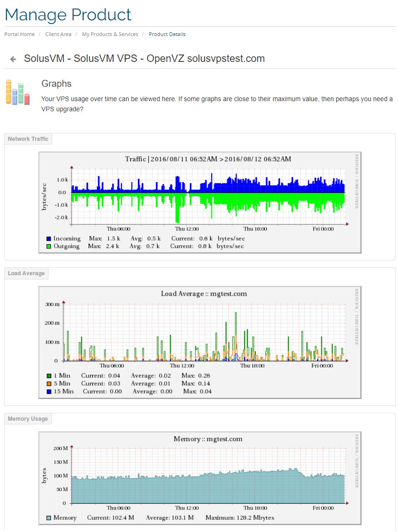Click 1 Min 'Max: 0.26' value

[x=196, y=376]
